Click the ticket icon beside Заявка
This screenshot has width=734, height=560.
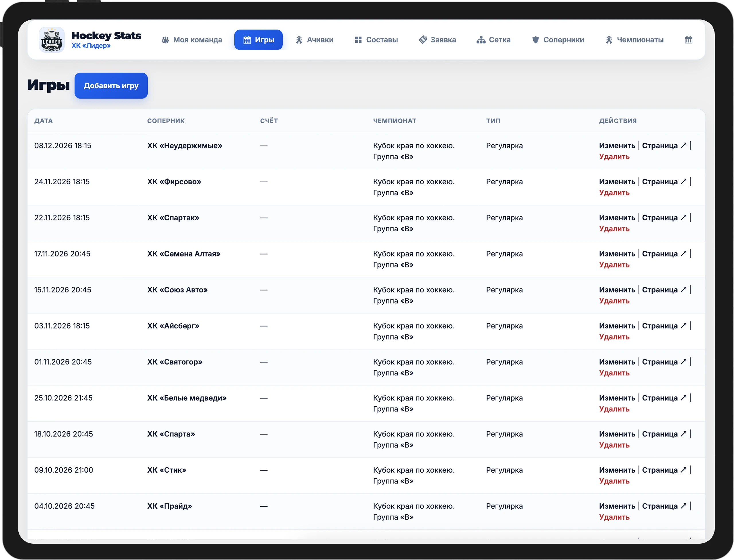(423, 40)
